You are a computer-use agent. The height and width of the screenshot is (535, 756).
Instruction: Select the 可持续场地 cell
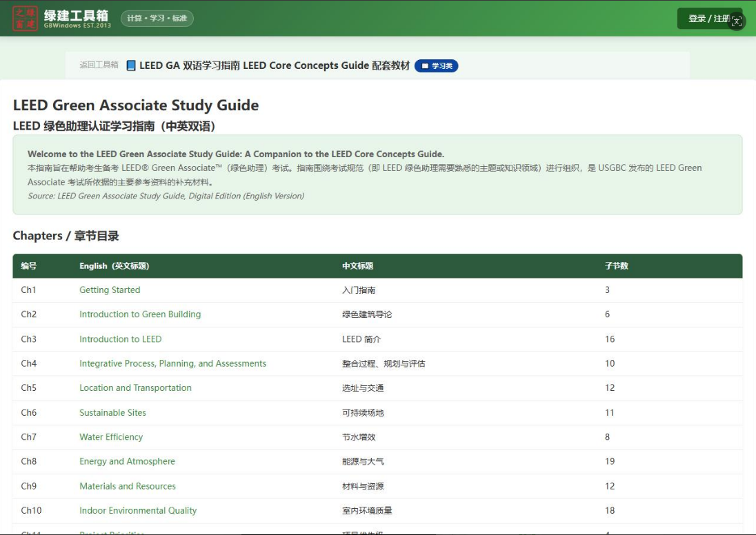pos(363,413)
